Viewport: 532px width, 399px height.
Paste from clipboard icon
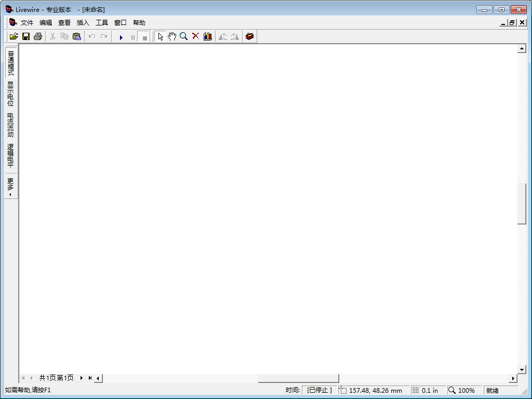pos(77,36)
